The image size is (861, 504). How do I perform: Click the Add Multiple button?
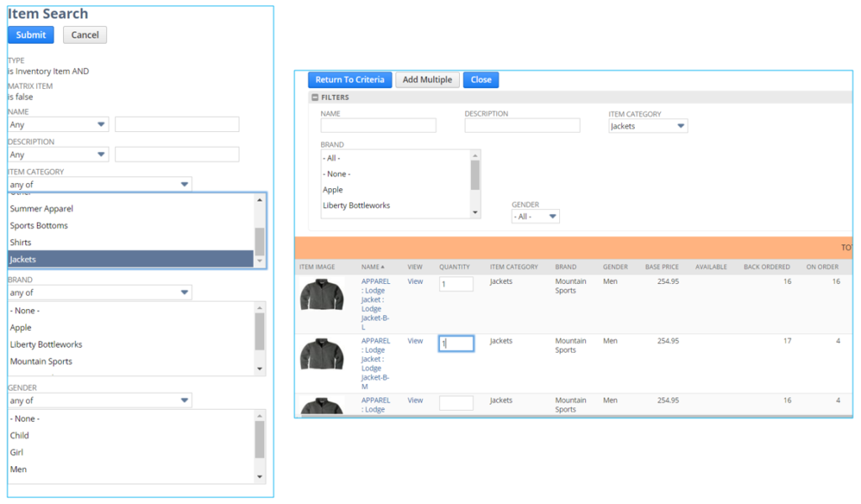[427, 80]
